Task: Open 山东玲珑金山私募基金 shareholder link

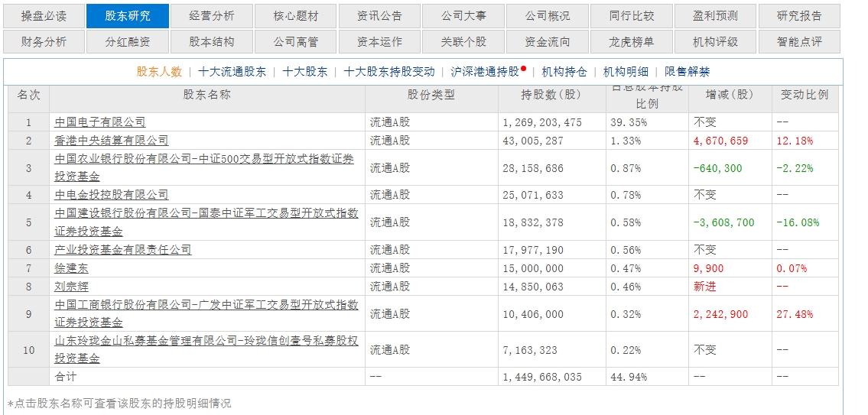Action: (206, 350)
